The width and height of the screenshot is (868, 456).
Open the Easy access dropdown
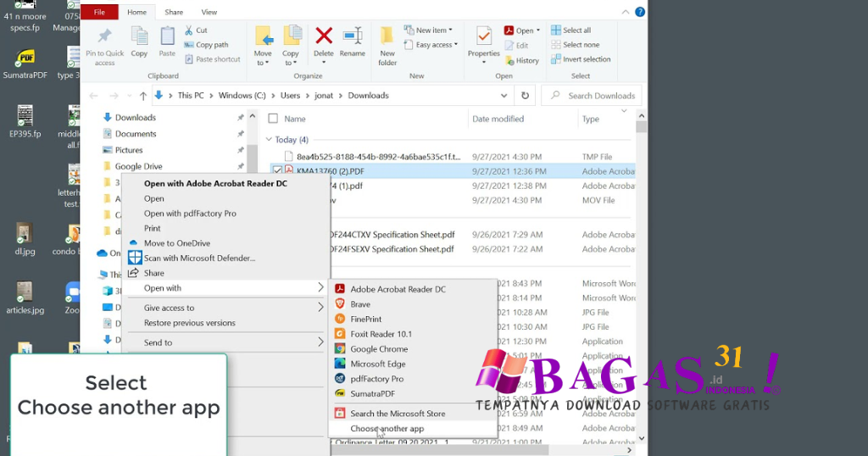point(431,45)
